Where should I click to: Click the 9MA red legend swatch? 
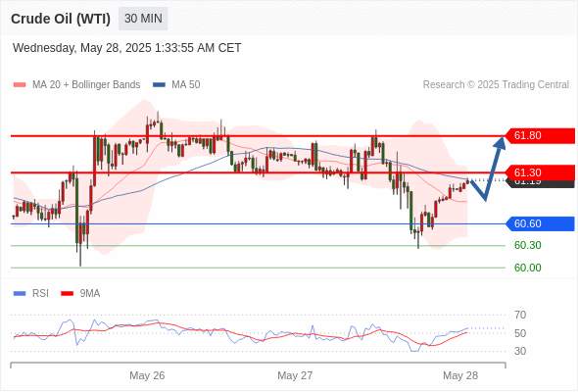click(x=67, y=294)
